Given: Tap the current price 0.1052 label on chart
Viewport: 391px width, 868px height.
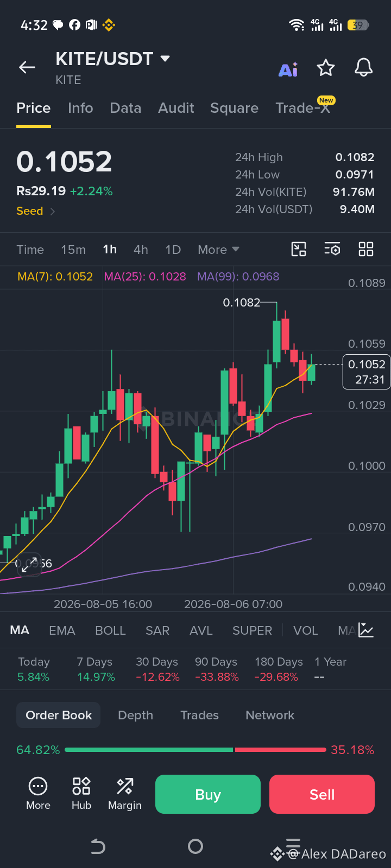Looking at the screenshot, I should (x=367, y=372).
